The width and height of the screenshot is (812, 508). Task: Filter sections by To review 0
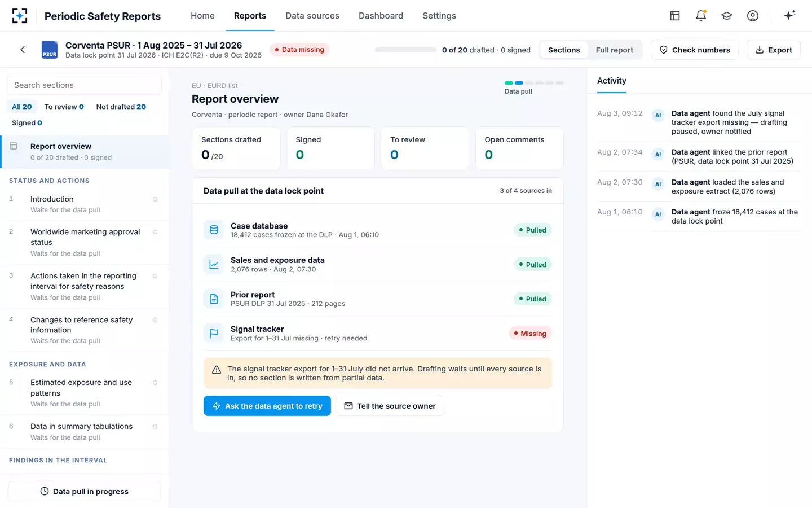point(64,107)
